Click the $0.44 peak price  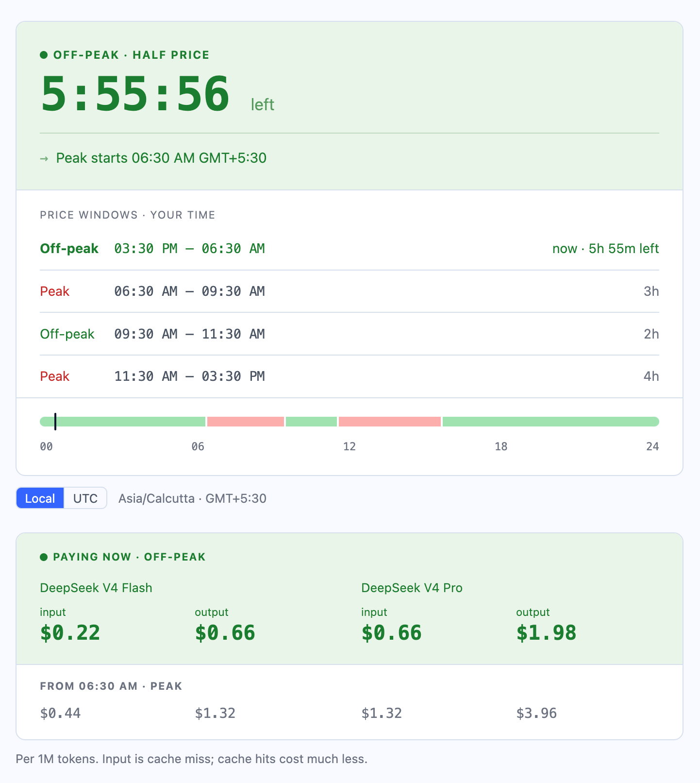(60, 713)
